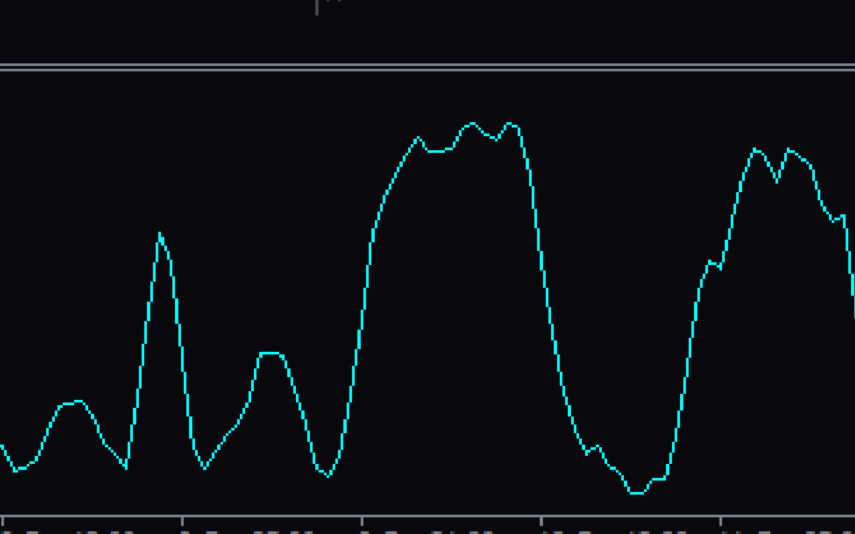Viewport: 855px width, 534px height.
Task: Click the rightmost peak of the tallest plateau
Action: click(511, 124)
